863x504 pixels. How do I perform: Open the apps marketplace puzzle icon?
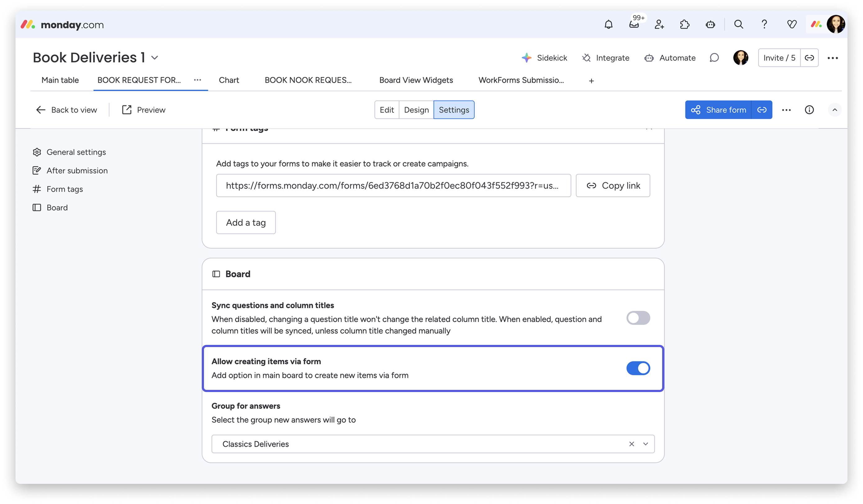(685, 24)
